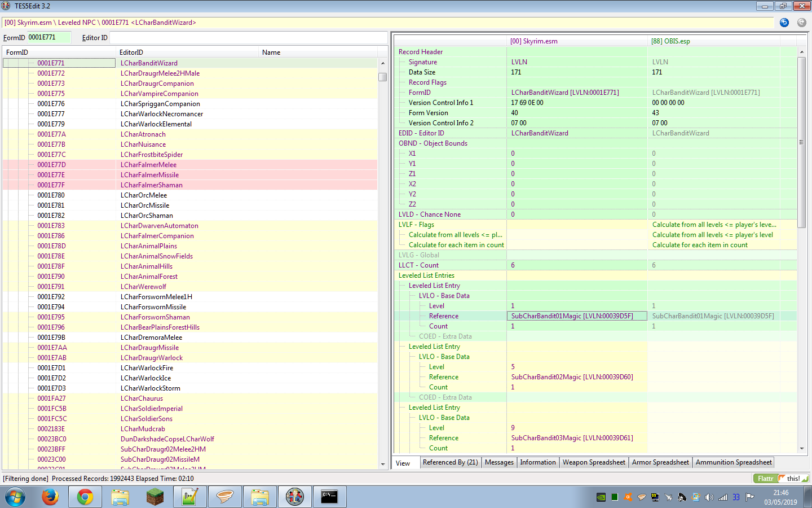Click SubCharBandit02Magic reference value
Screen dimensions: 812x508
pos(572,377)
